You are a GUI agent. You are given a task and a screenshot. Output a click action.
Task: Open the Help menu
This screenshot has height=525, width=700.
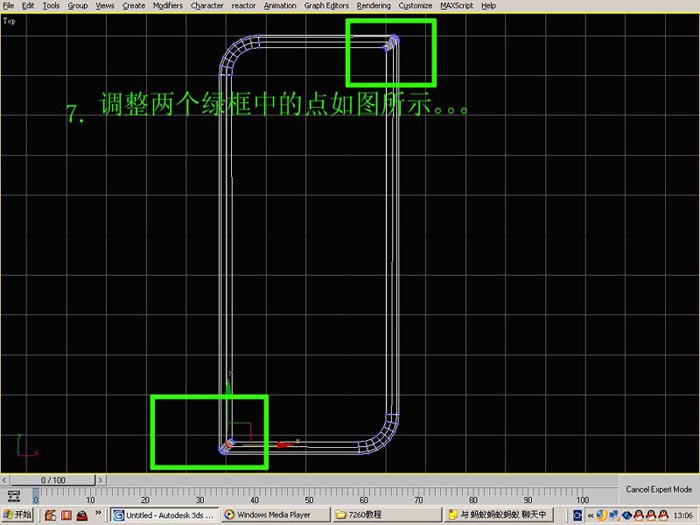(488, 5)
